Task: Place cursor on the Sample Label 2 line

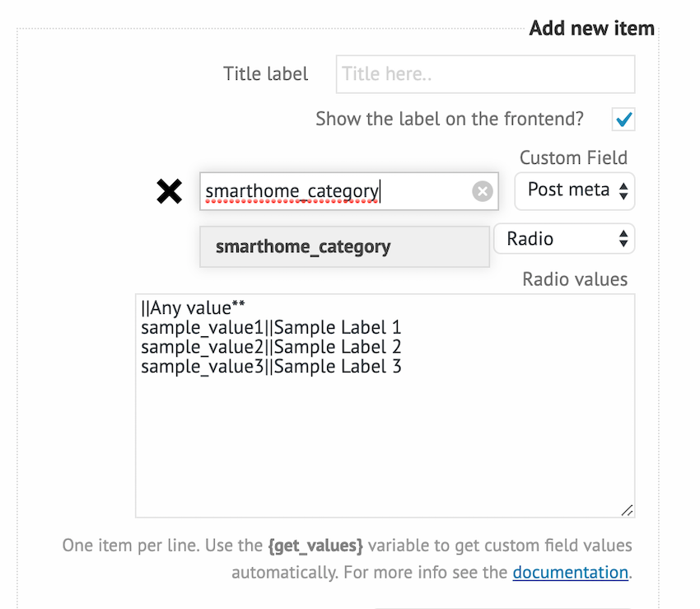Action: pos(271,347)
